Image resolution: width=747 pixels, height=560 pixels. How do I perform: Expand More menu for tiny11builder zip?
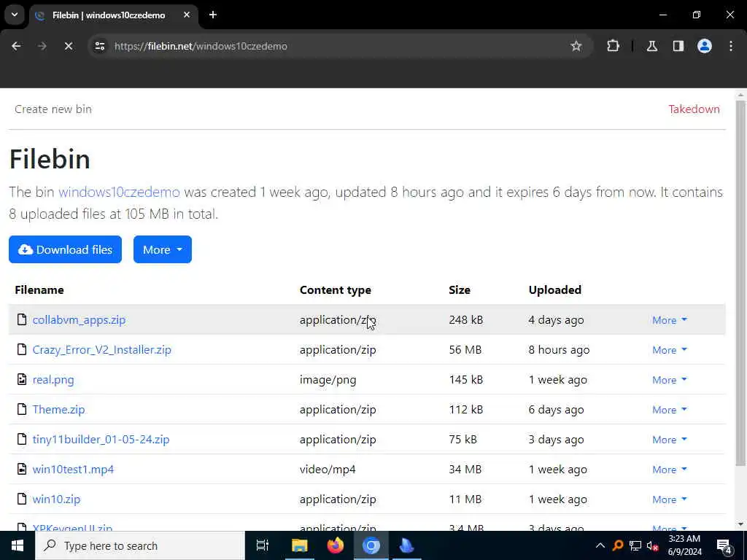pyautogui.click(x=670, y=440)
